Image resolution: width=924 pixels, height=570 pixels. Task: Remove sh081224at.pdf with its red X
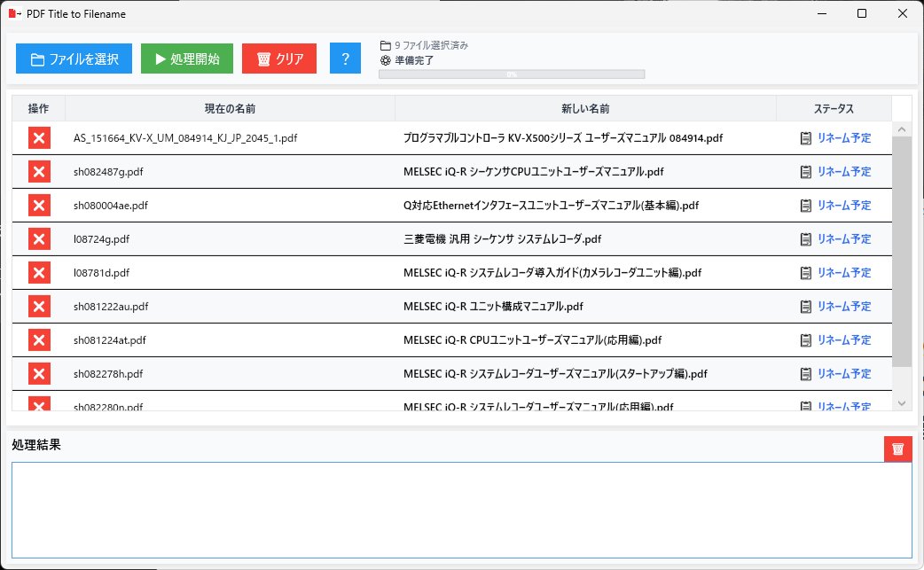coord(40,340)
